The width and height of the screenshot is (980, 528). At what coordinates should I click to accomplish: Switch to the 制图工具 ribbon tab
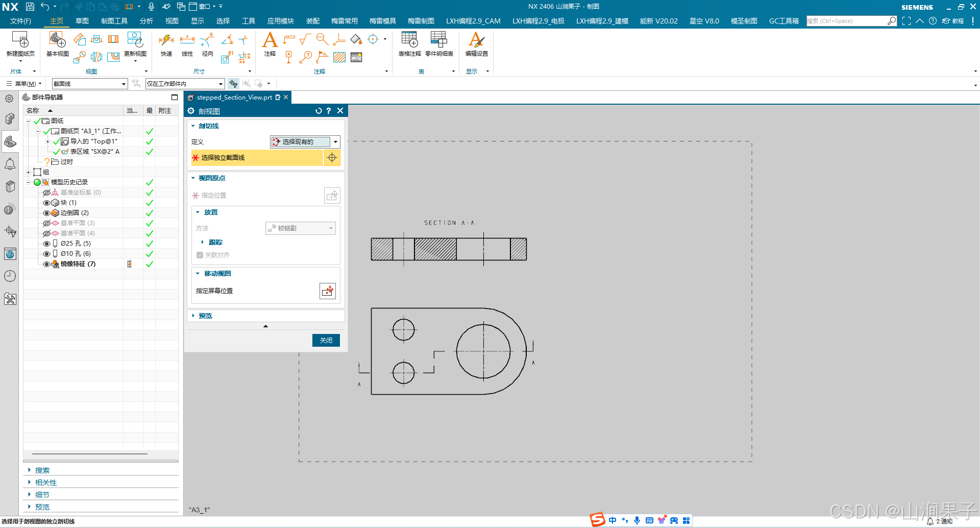(114, 21)
